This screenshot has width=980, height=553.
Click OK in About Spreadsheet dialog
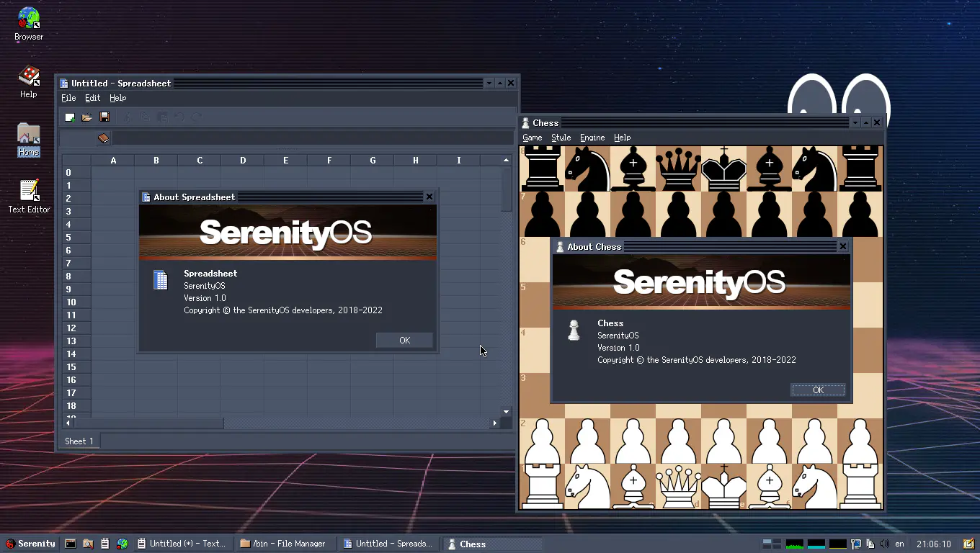pyautogui.click(x=405, y=341)
